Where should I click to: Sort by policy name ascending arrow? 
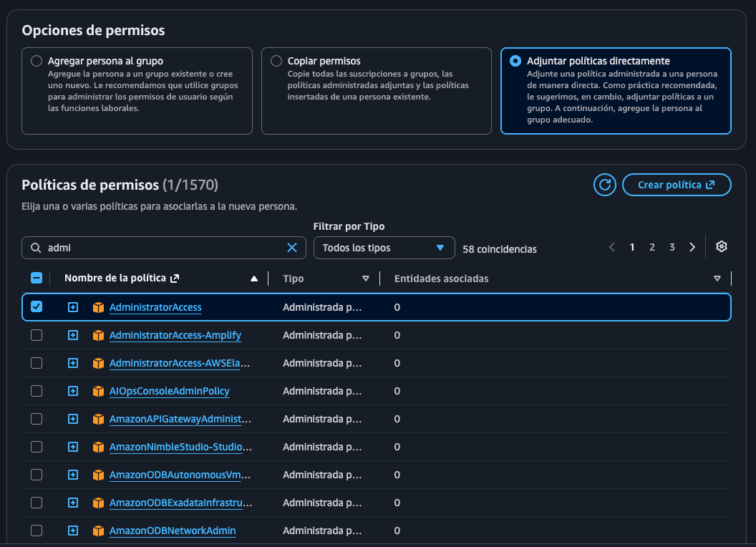[x=254, y=279]
